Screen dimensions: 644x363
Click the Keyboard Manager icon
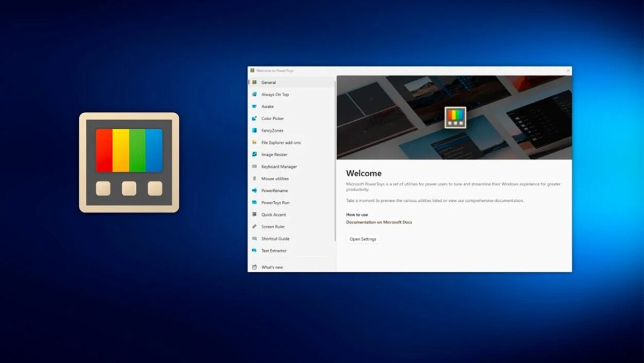(x=254, y=166)
